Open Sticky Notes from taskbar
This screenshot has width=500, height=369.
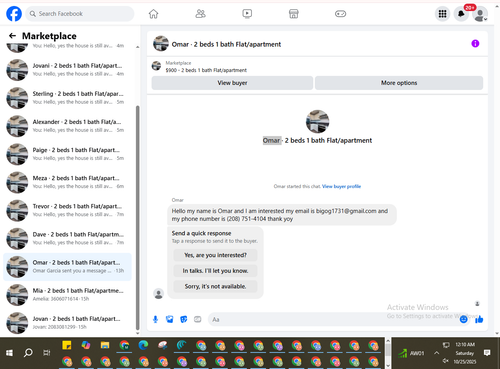point(67,345)
